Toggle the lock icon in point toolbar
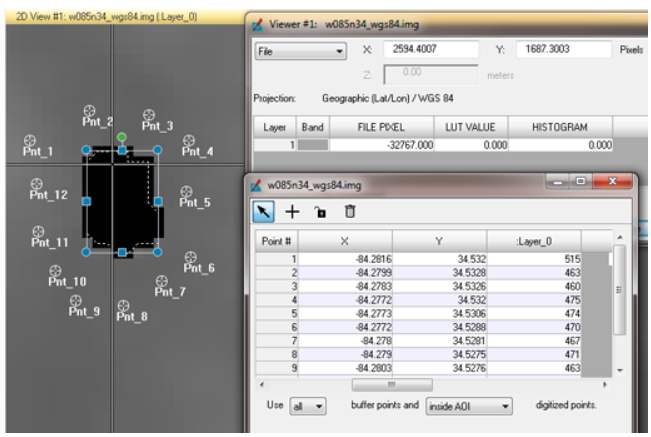This screenshot has height=437, width=651. pos(320,212)
